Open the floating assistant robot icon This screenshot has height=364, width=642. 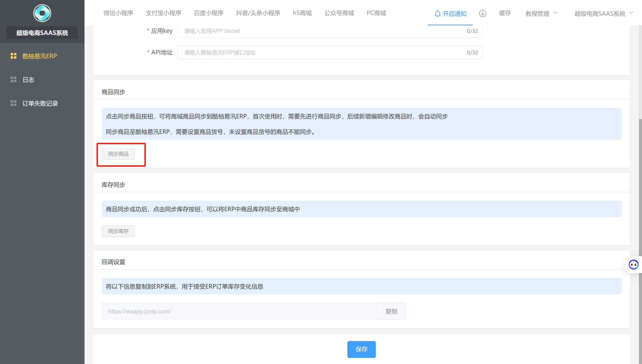point(634,264)
